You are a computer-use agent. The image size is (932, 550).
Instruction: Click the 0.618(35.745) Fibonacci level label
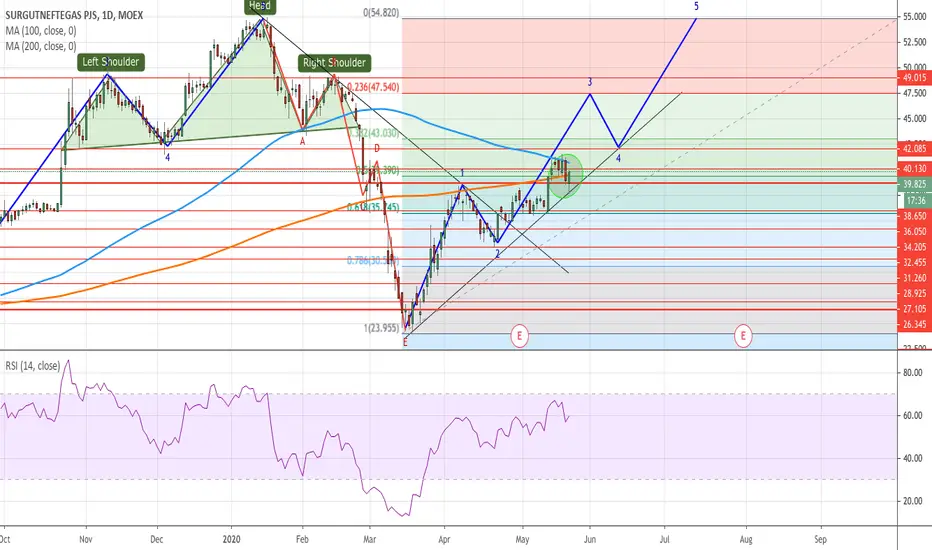[x=373, y=207]
